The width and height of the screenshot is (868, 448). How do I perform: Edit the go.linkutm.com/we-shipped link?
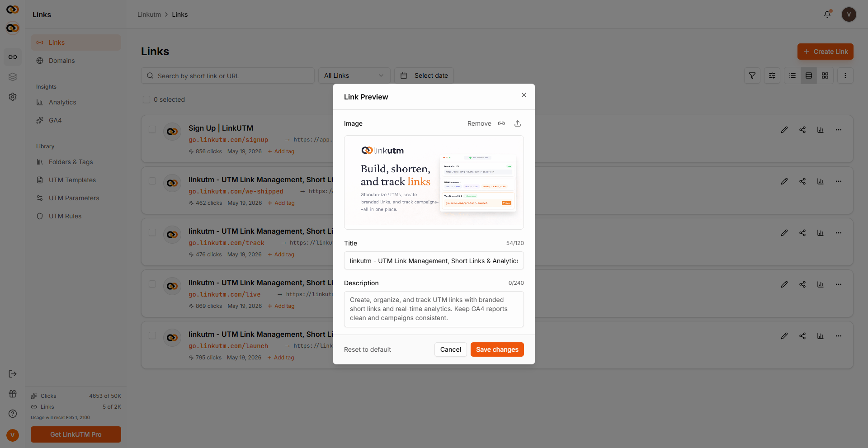tap(784, 181)
